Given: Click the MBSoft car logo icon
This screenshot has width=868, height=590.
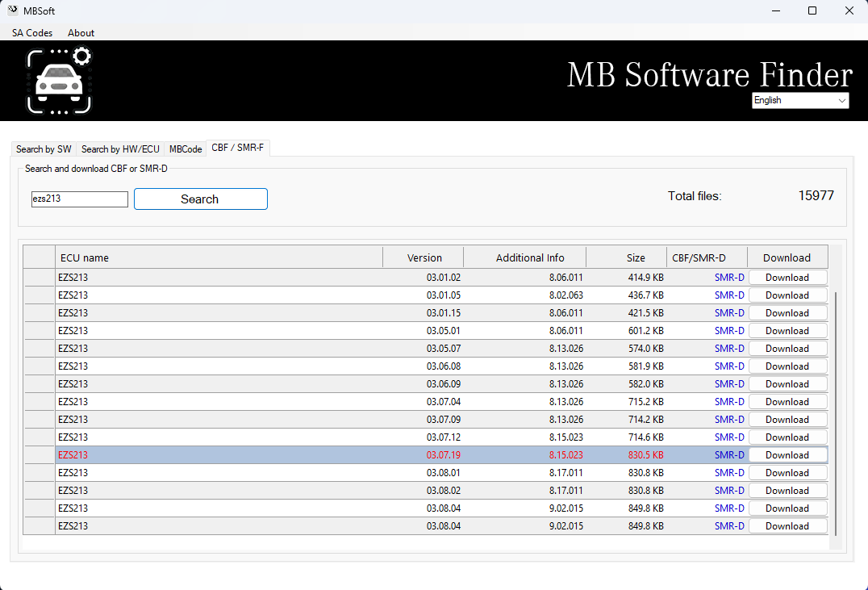Looking at the screenshot, I should coord(60,80).
